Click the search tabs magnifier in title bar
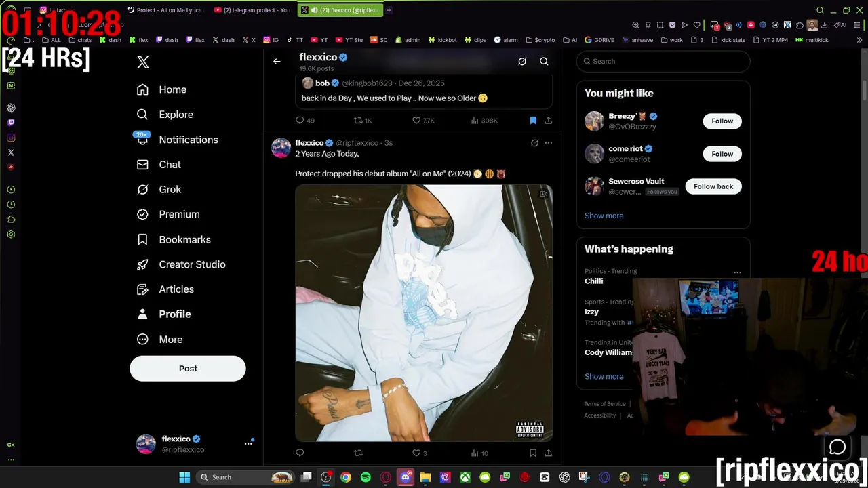Image resolution: width=868 pixels, height=488 pixels. [820, 10]
